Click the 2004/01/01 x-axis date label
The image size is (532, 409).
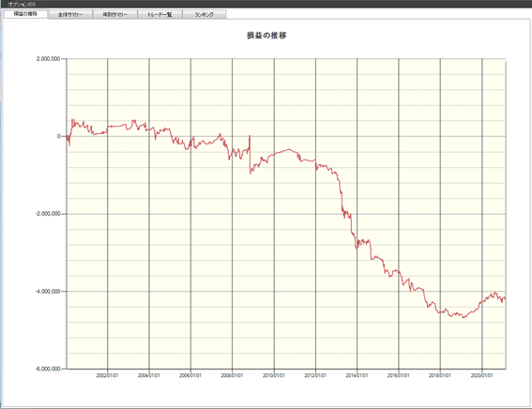pos(148,375)
